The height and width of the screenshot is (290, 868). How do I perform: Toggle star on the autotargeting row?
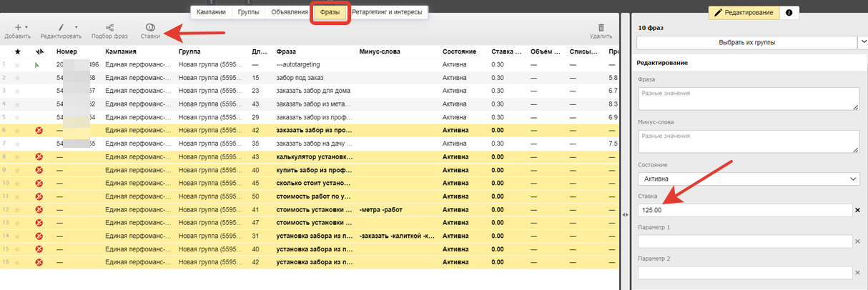17,65
